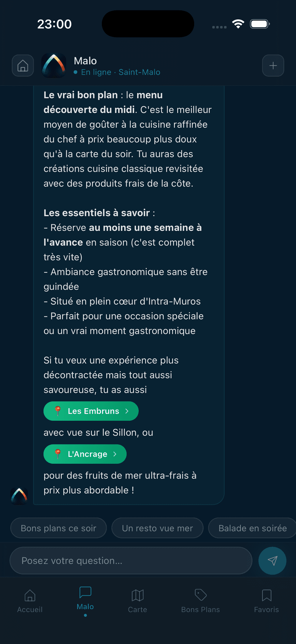296x644 pixels.
Task: Choose "Un resto vue mer" suggestion
Action: click(x=157, y=528)
